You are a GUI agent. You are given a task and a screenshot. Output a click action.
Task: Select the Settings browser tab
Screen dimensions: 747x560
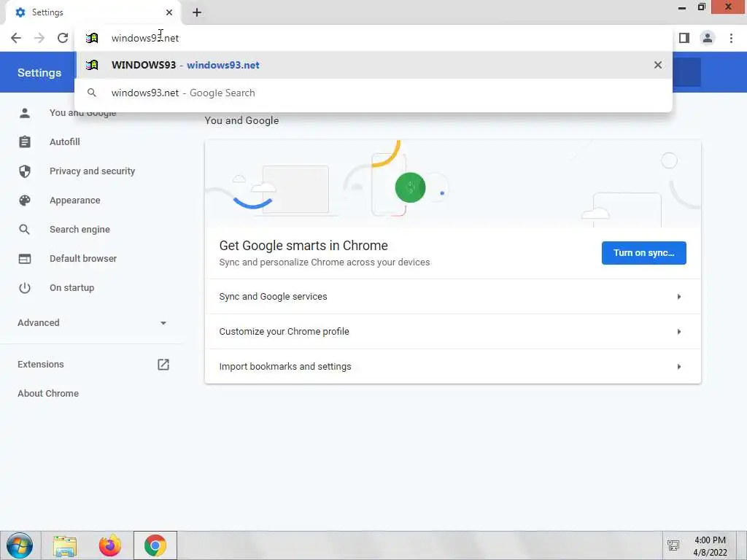93,12
